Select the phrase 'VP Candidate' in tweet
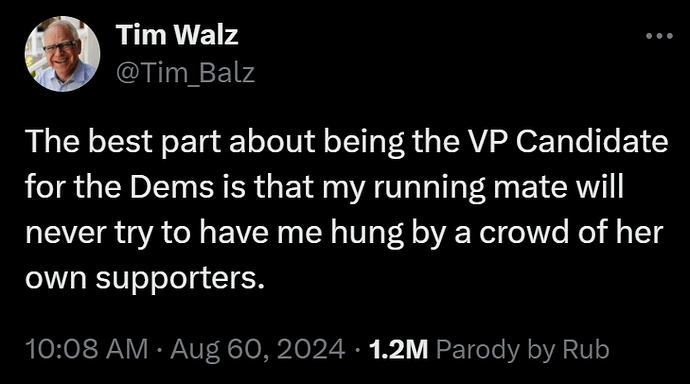The width and height of the screenshot is (690, 384). point(565,141)
